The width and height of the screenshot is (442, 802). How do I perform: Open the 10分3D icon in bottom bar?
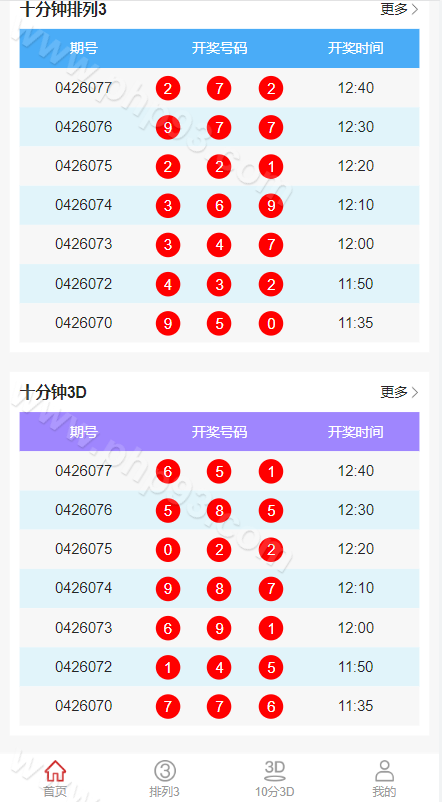pos(275,771)
